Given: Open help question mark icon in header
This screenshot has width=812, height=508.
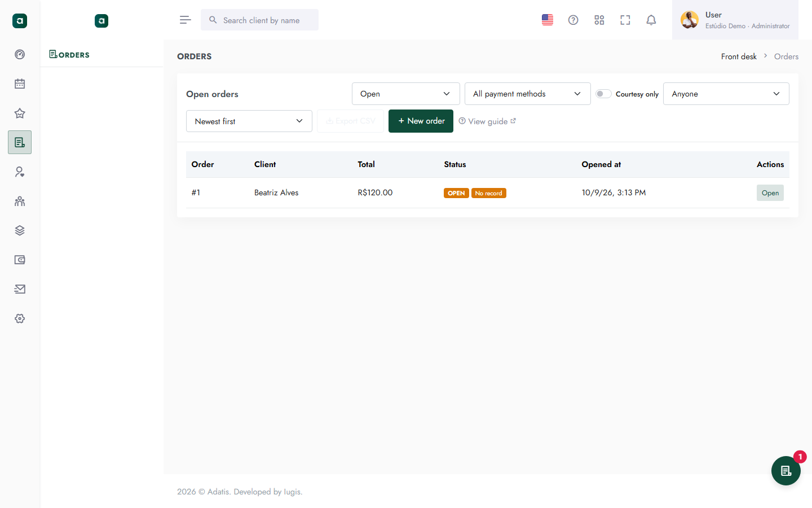Looking at the screenshot, I should click(x=573, y=20).
